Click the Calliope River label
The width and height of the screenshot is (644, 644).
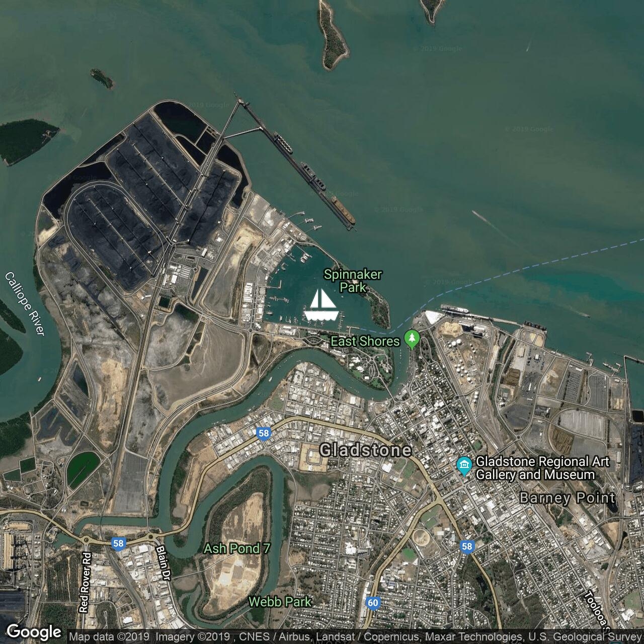(25, 303)
